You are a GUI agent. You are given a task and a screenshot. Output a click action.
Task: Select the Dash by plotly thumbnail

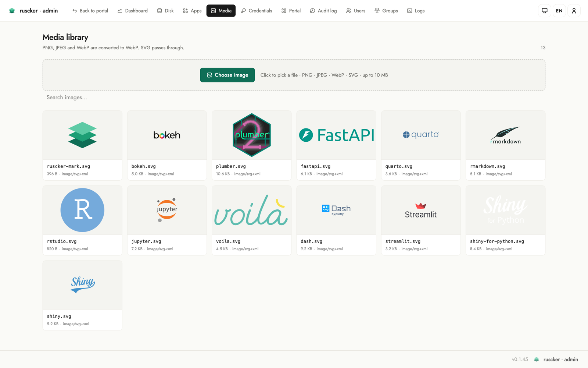point(336,210)
